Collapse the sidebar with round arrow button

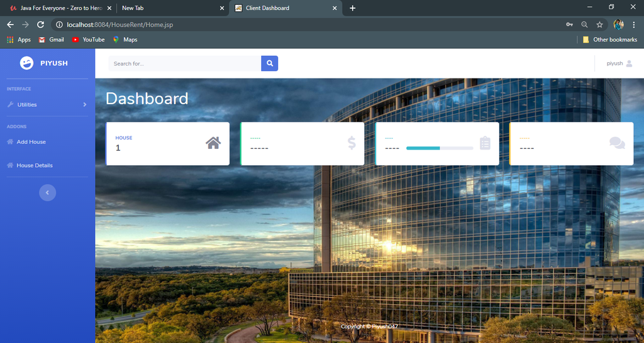tap(47, 192)
